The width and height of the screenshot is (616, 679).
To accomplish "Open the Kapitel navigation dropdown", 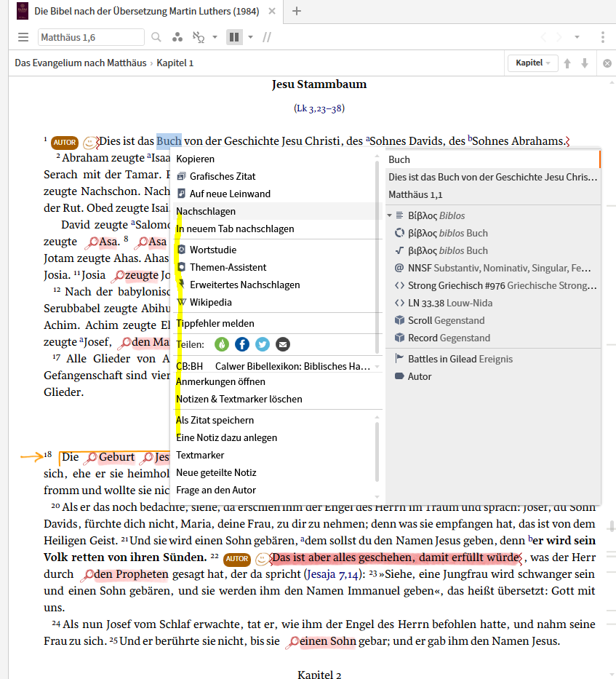I will click(532, 63).
